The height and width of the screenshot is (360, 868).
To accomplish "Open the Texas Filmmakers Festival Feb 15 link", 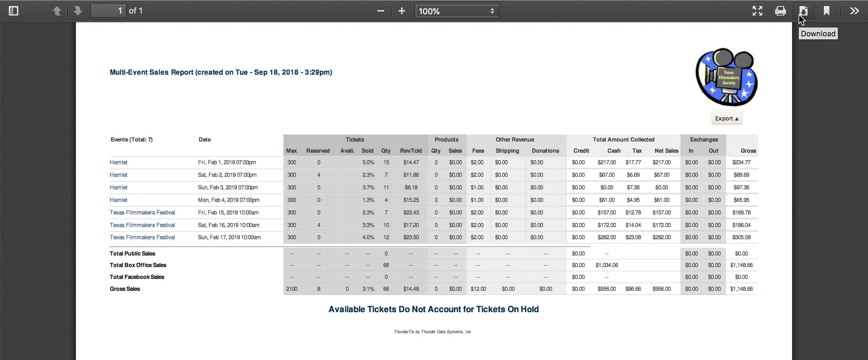I will pos(142,212).
